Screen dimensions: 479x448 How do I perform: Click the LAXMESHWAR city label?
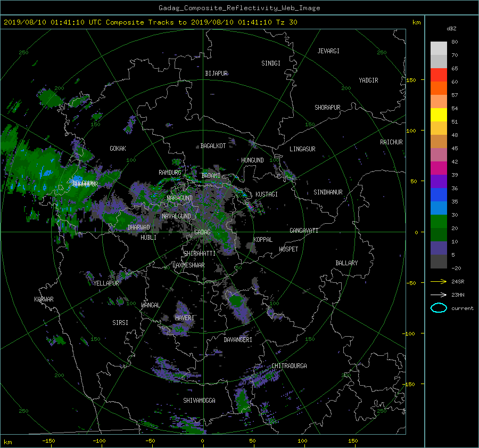click(188, 265)
